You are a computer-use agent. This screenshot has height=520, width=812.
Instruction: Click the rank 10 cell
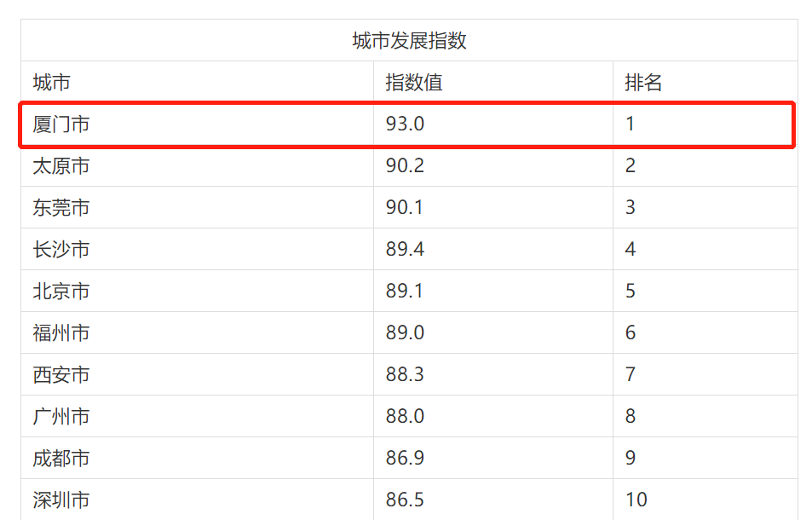tap(636, 500)
